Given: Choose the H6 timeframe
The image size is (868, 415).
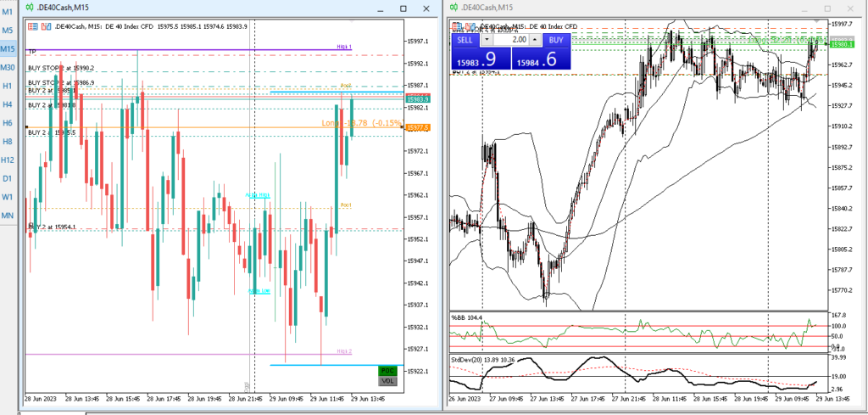Looking at the screenshot, I should (x=7, y=122).
